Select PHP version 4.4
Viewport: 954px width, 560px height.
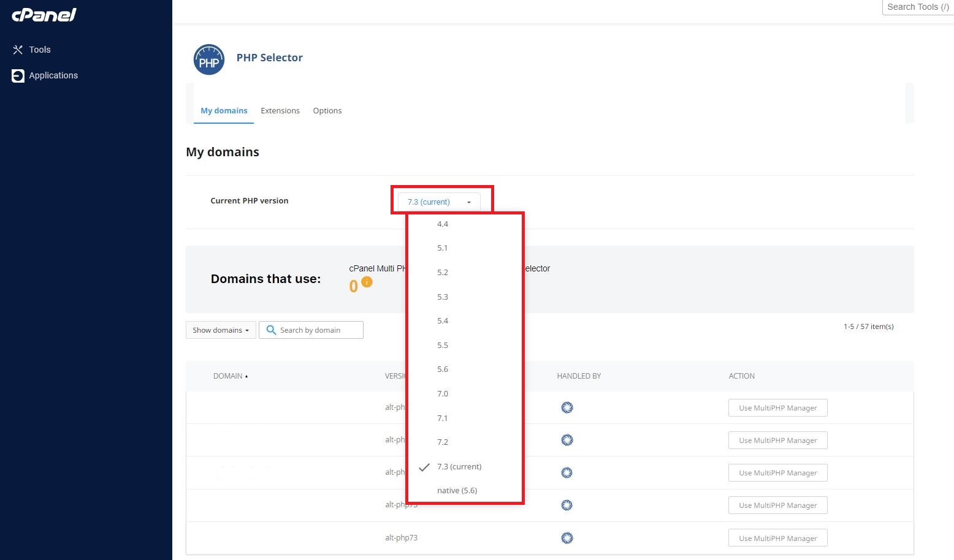443,224
